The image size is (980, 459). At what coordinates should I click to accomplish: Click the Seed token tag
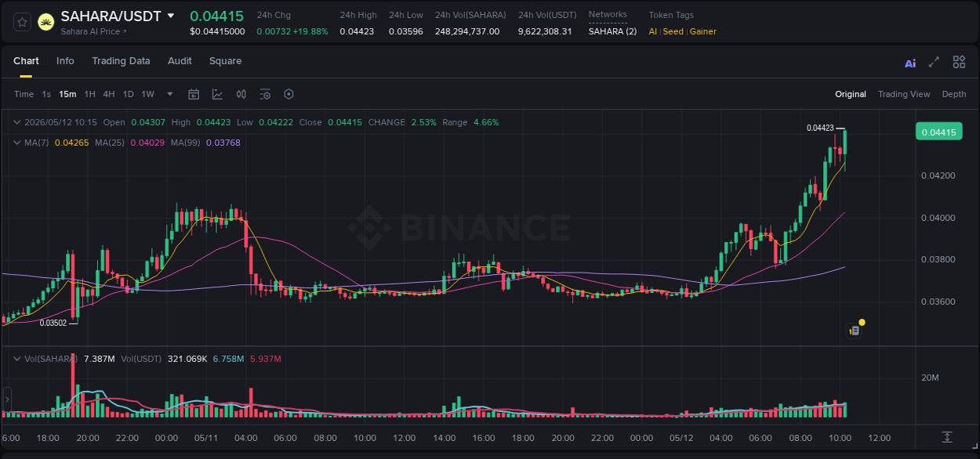click(x=673, y=31)
